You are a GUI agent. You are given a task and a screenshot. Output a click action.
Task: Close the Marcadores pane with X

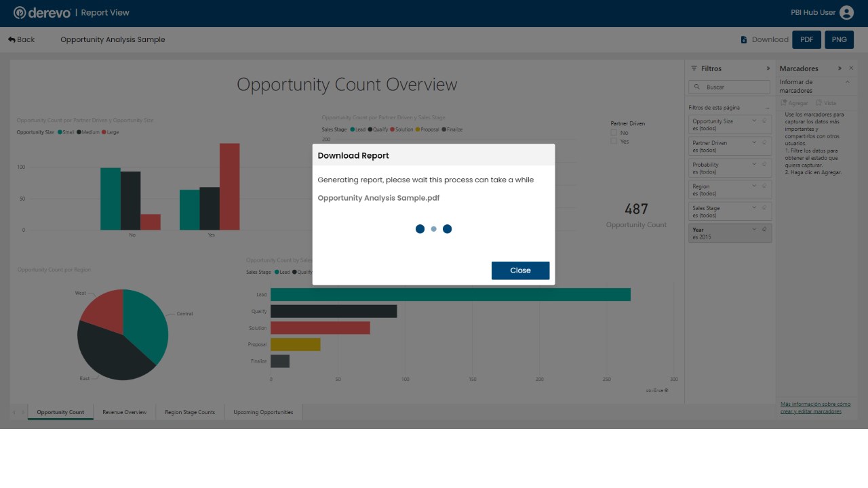click(x=851, y=68)
